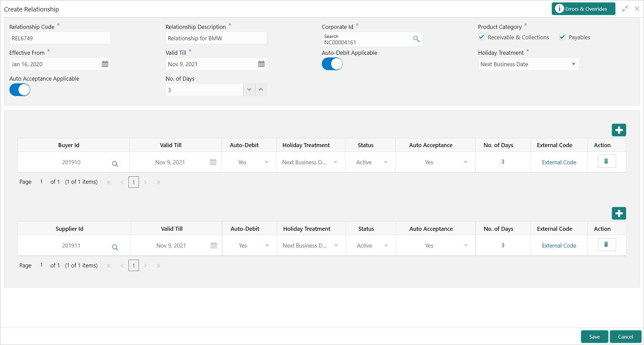Delete supplier 201911 row with trash icon
Viewport: 644px width, 345px height.
(606, 245)
